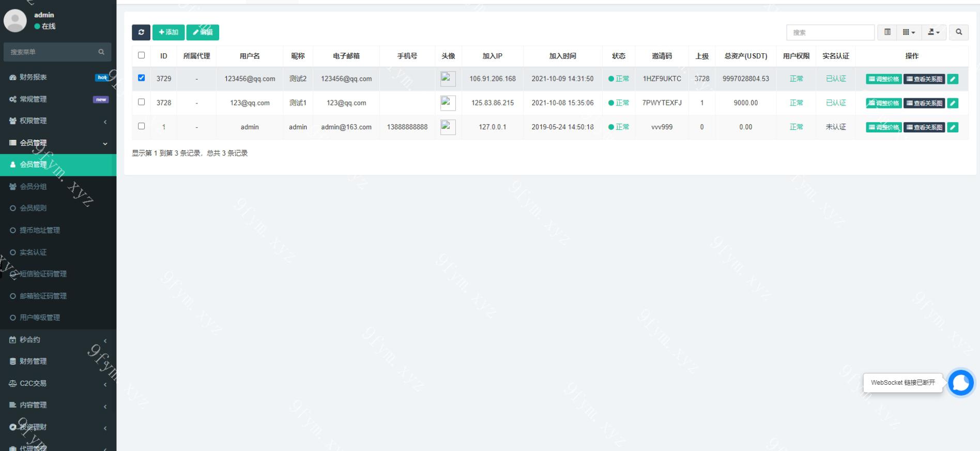
Task: Click 已认证 link in row 3729
Action: pos(836,79)
